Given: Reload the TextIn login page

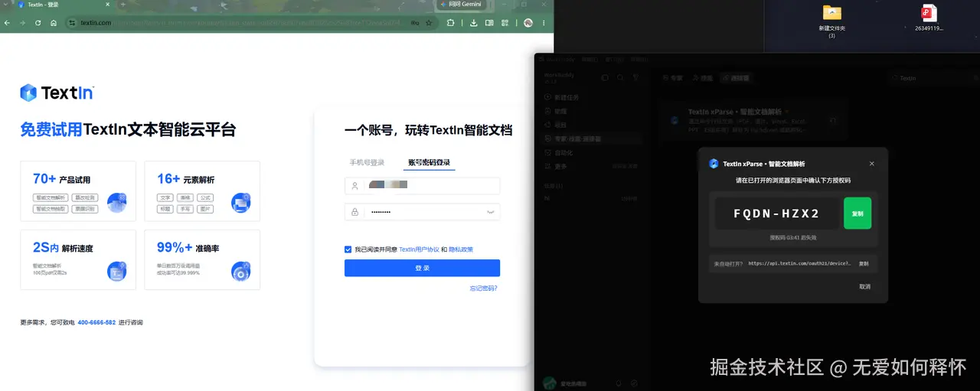Looking at the screenshot, I should click(x=38, y=23).
